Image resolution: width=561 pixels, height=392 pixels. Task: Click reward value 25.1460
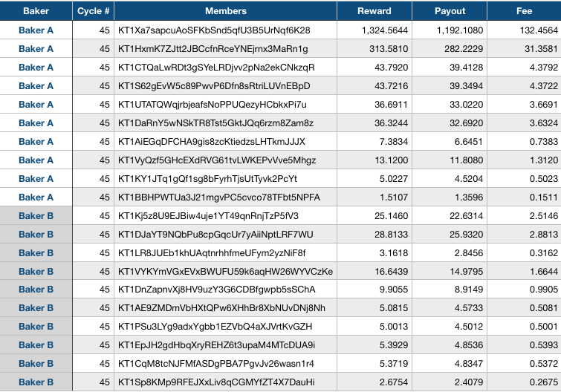point(391,216)
